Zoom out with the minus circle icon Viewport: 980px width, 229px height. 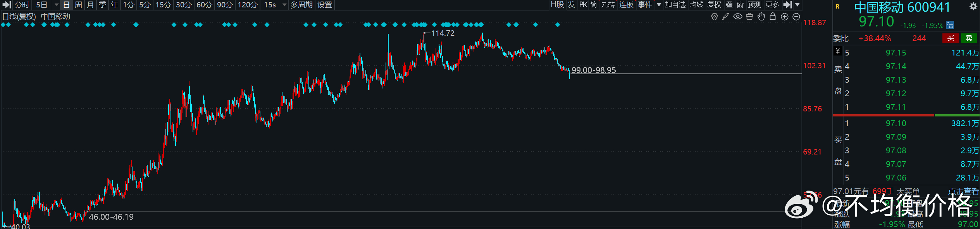click(796, 17)
